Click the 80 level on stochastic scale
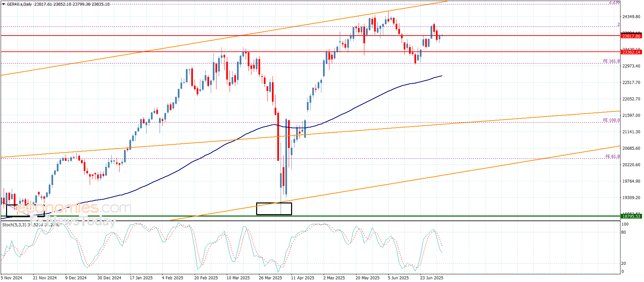The image size is (644, 282). click(623, 232)
